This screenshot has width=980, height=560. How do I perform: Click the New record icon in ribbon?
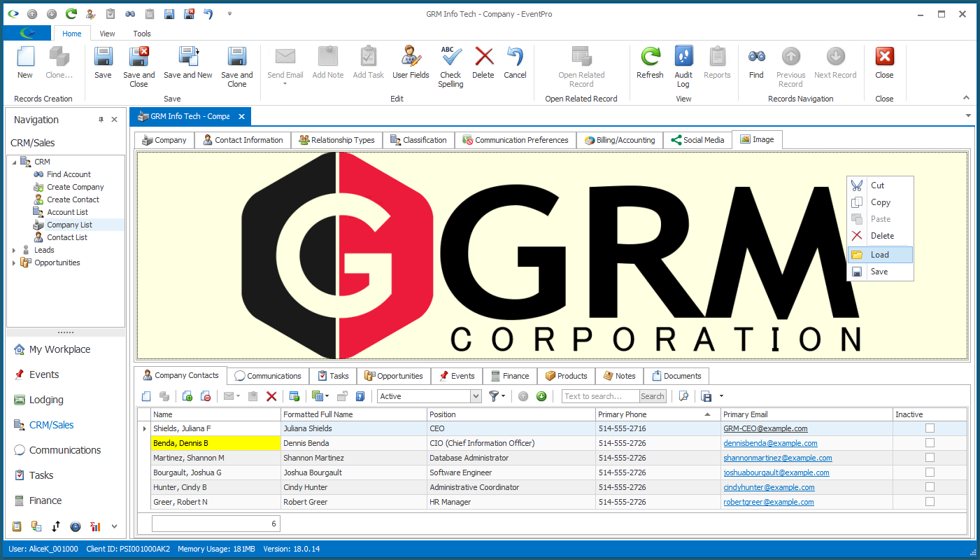click(25, 57)
